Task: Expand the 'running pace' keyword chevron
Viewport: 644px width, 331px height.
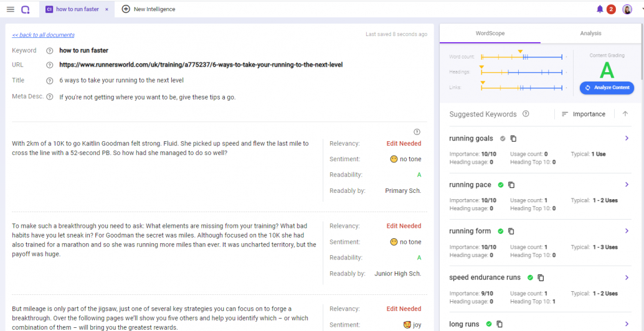Action: (x=627, y=185)
